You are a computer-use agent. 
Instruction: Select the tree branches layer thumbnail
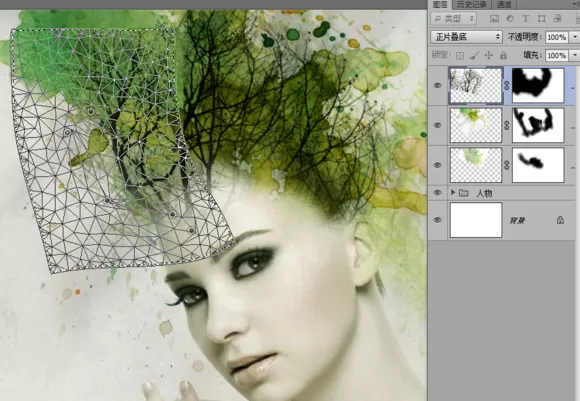[x=476, y=85]
